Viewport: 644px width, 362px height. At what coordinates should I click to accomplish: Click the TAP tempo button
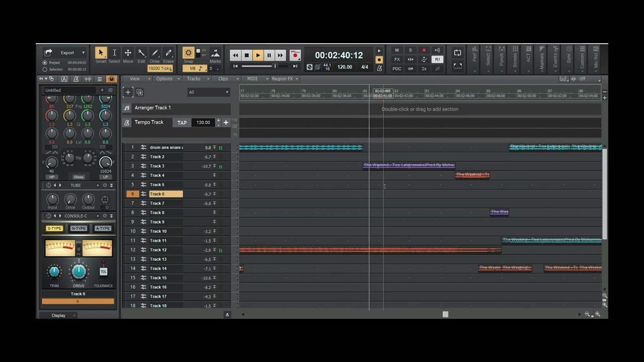coord(182,123)
